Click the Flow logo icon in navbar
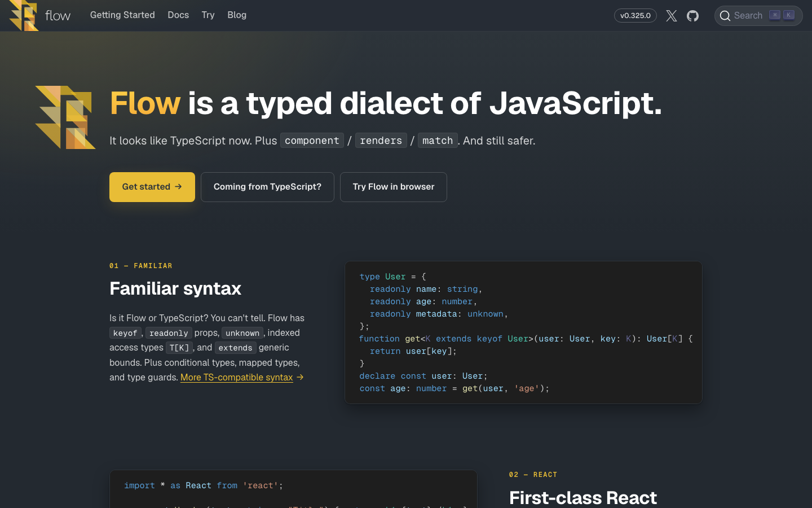Viewport: 812px width, 508px height. pyautogui.click(x=24, y=15)
